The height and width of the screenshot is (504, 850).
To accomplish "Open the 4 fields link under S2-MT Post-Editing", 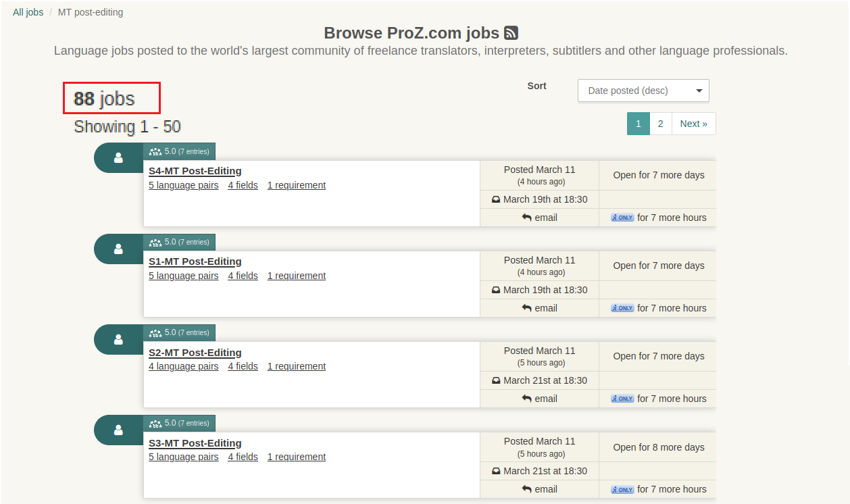I will (x=243, y=366).
